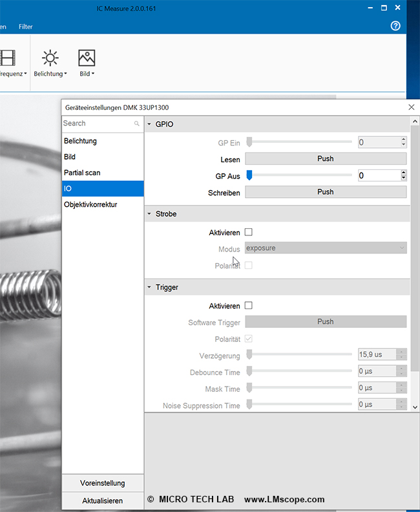The height and width of the screenshot is (512, 420).
Task: Collapse the Strobe section
Action: 150,214
